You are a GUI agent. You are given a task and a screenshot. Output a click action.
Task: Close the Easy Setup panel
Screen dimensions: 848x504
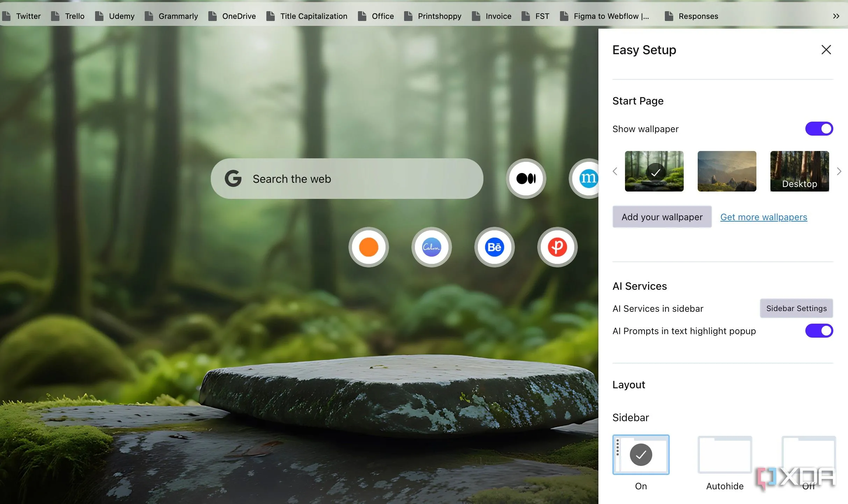826,50
